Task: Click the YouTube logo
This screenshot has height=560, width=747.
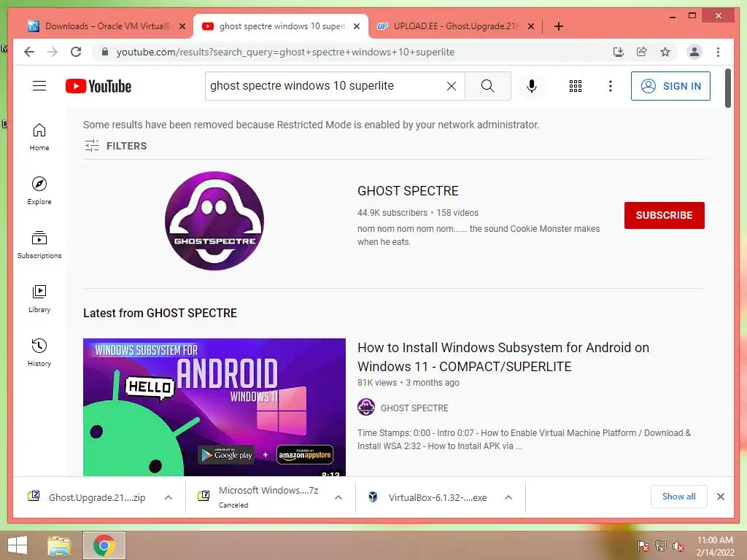Action: click(98, 86)
